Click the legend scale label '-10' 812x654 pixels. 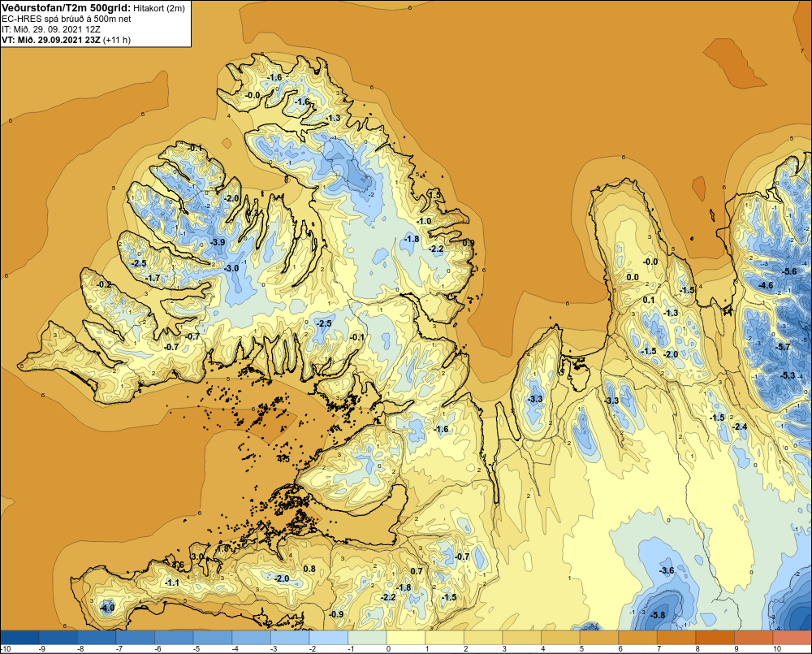click(6, 649)
